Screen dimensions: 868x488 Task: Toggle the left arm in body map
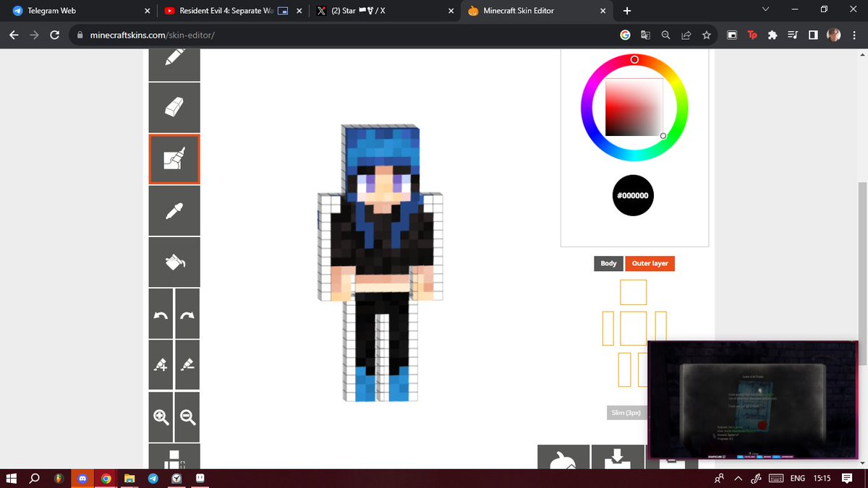pyautogui.click(x=608, y=328)
